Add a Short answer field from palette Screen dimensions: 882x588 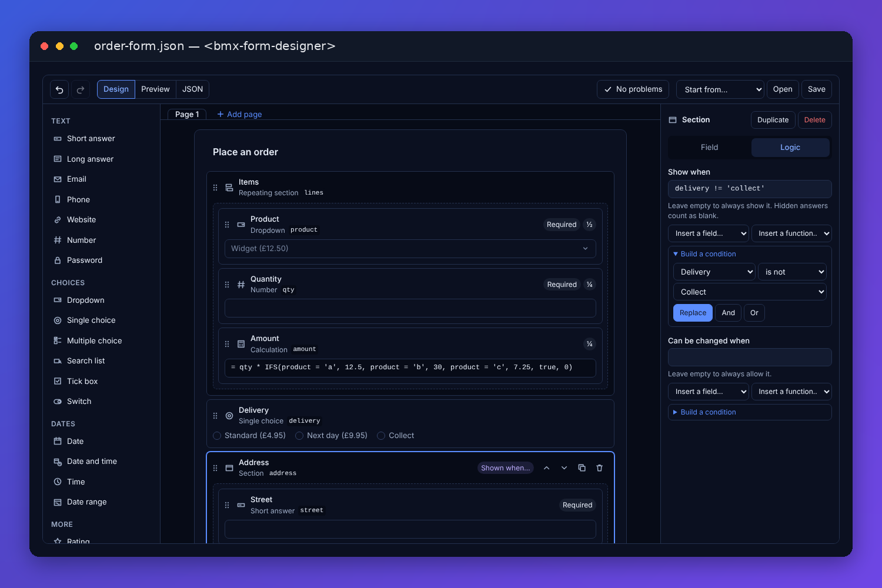click(101, 139)
